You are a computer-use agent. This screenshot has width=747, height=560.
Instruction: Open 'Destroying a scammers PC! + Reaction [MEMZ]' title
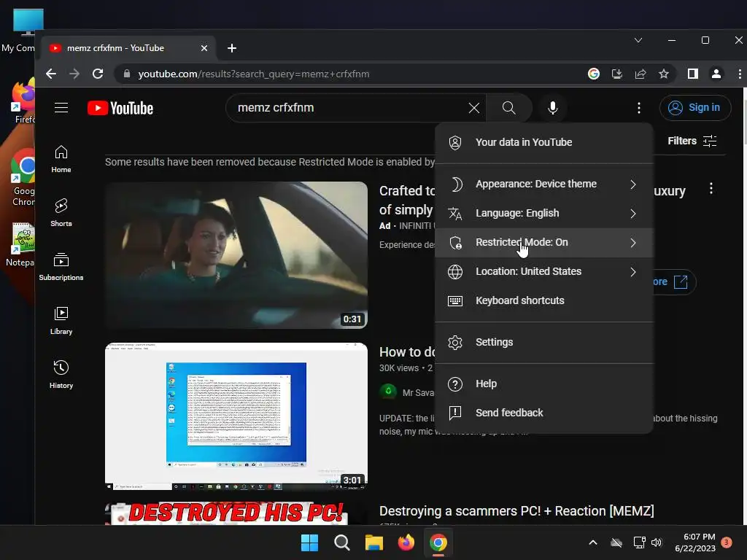pos(516,511)
